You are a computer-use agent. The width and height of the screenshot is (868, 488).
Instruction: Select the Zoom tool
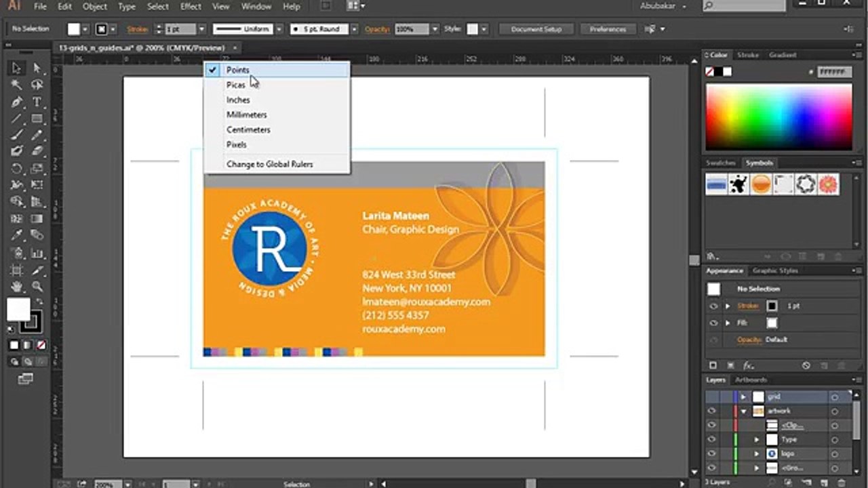(37, 287)
